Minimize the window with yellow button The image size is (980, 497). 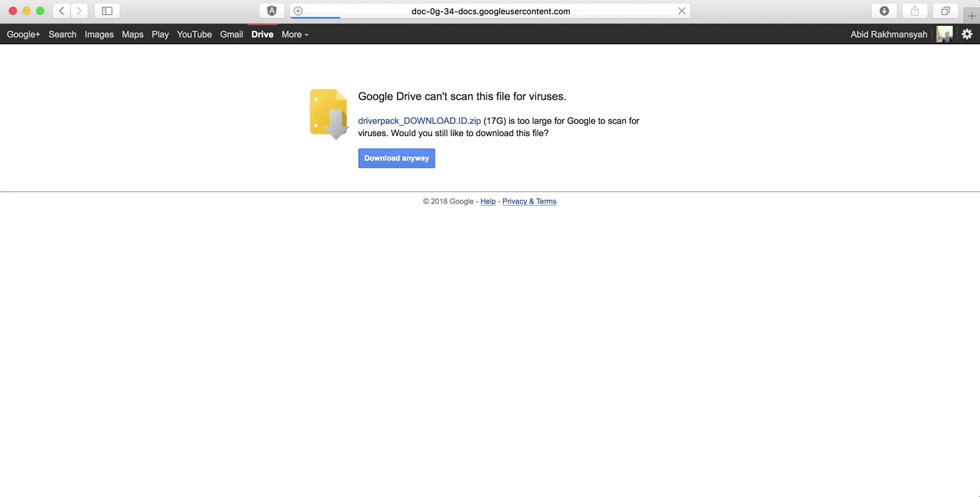pos(27,11)
